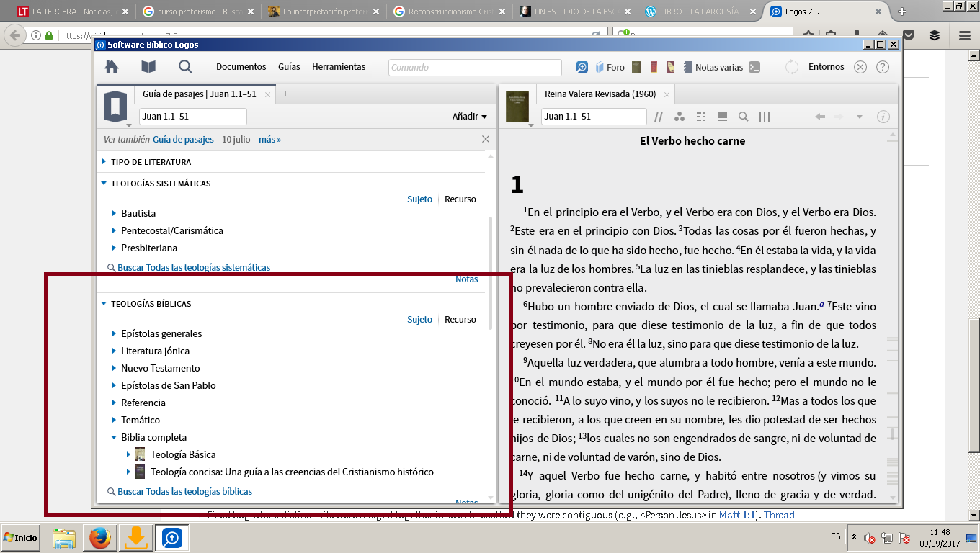
Task: Dismiss the Ver también bar
Action: (486, 139)
